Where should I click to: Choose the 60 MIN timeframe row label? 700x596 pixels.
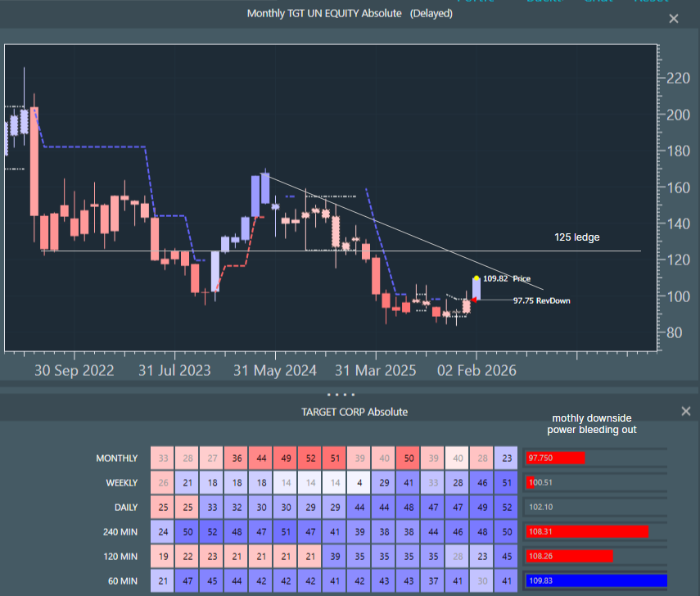122,581
